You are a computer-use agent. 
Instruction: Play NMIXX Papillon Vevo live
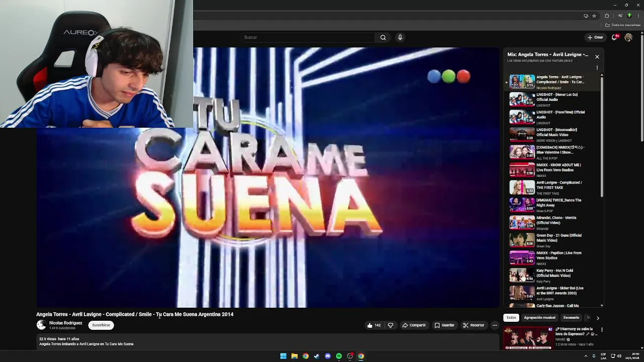tap(552, 258)
